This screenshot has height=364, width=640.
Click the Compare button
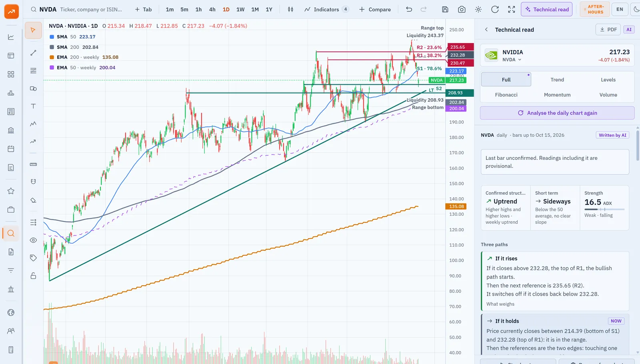[375, 9]
